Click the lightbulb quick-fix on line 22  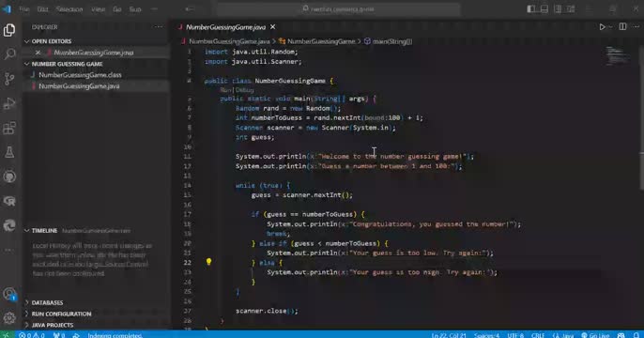click(x=208, y=262)
